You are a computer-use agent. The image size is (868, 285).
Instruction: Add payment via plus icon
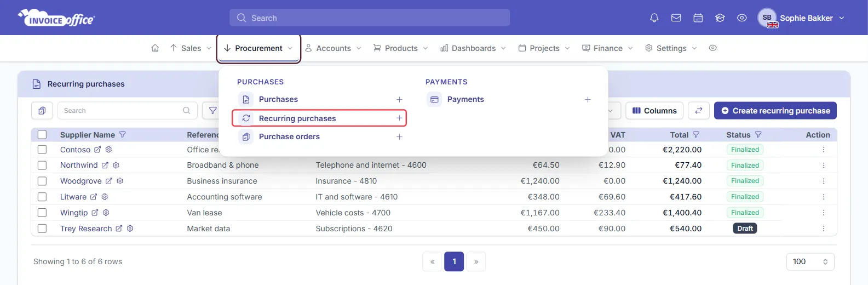pos(588,100)
